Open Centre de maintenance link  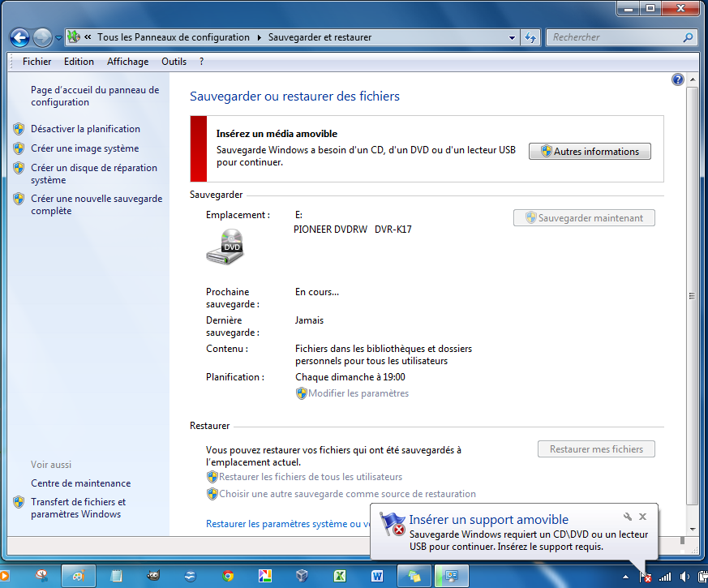click(x=81, y=483)
